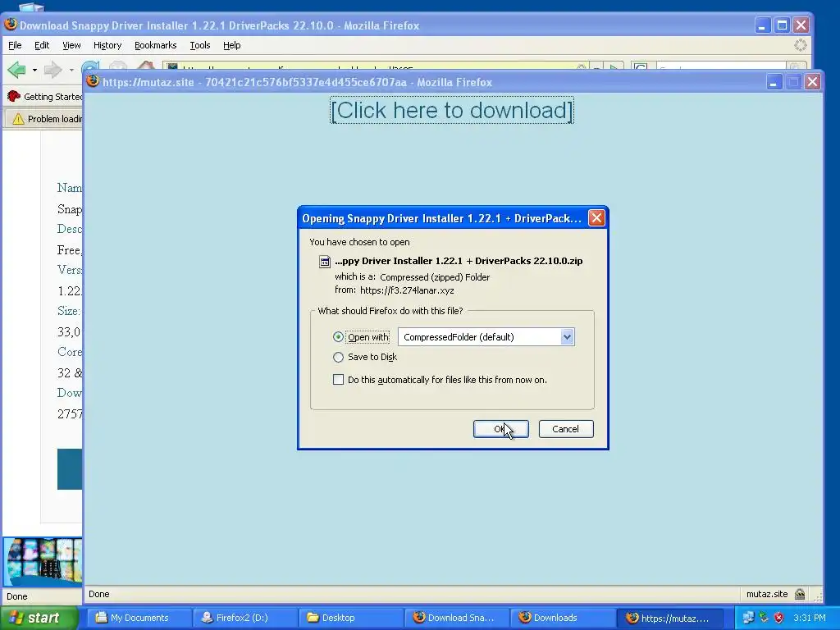Click the Firefox throbber activity icon
Screen dimensions: 840x630
[801, 46]
